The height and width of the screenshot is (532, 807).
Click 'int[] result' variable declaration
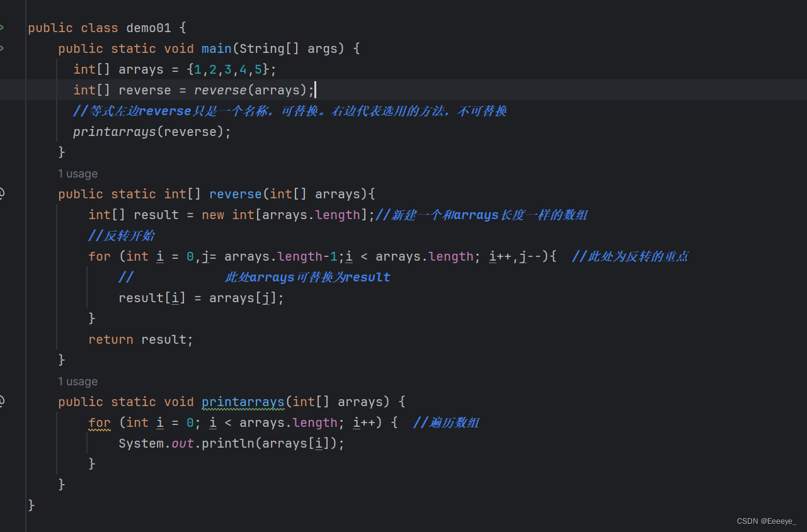[134, 215]
